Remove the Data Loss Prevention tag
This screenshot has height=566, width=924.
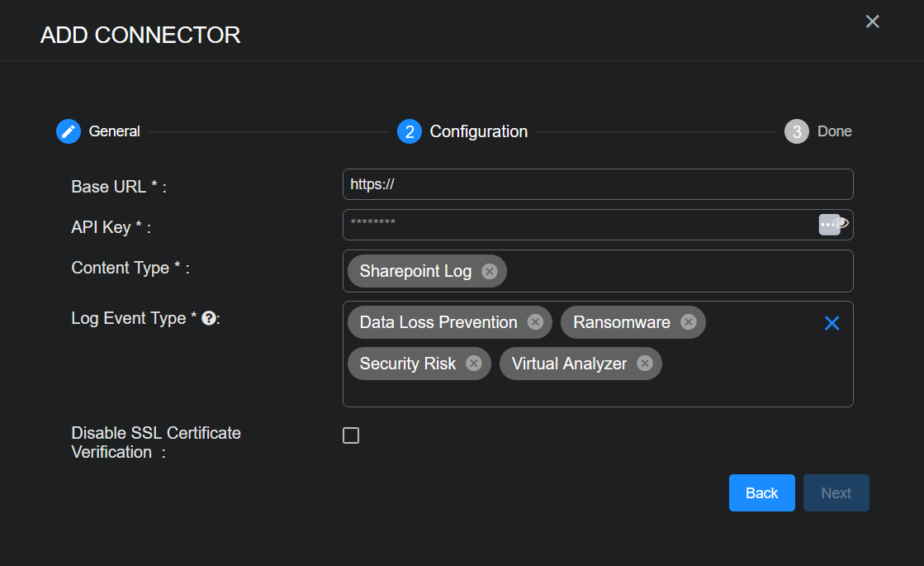point(535,322)
